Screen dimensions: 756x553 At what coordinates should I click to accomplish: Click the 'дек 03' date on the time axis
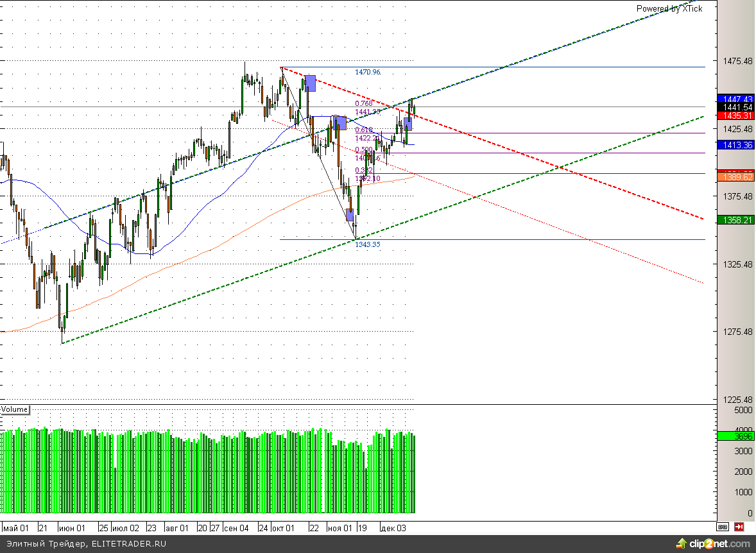coord(393,528)
